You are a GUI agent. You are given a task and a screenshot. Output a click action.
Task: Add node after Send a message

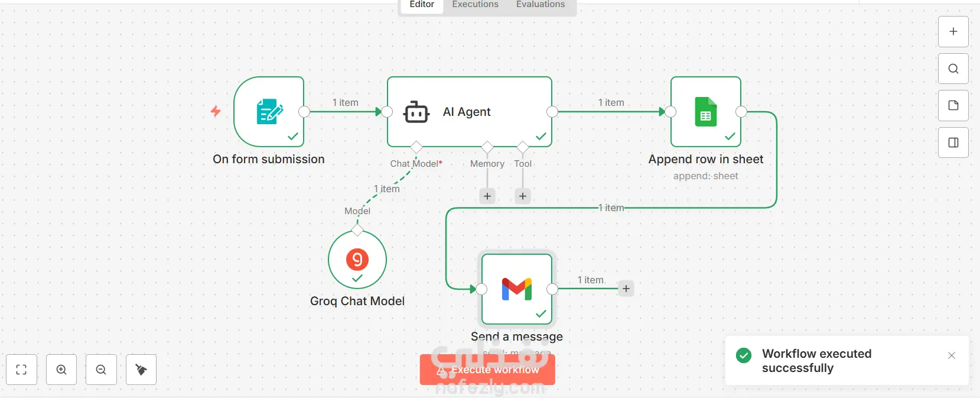point(626,289)
